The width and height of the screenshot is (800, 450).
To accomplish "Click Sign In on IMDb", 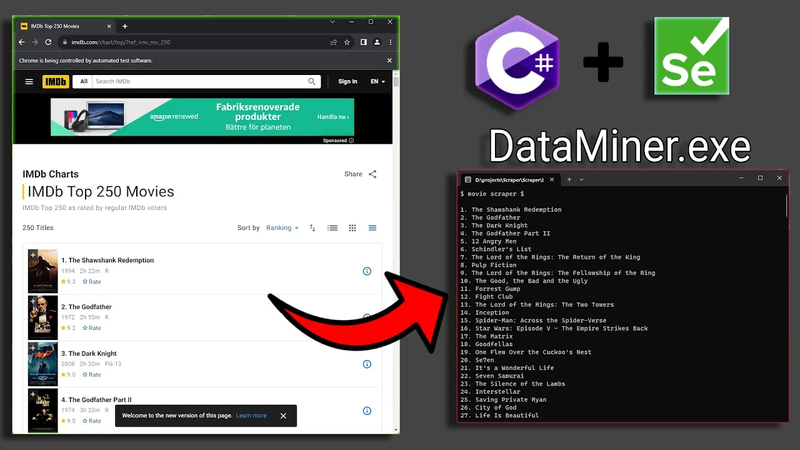I will [x=347, y=82].
